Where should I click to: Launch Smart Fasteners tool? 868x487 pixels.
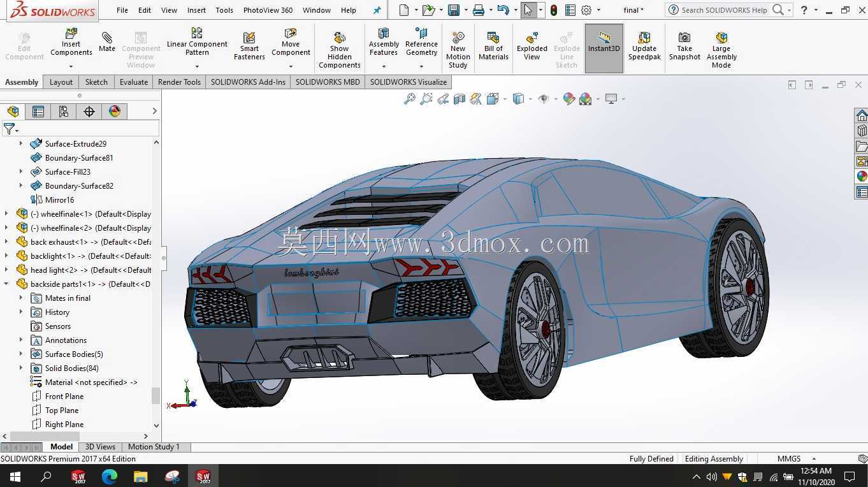point(249,46)
